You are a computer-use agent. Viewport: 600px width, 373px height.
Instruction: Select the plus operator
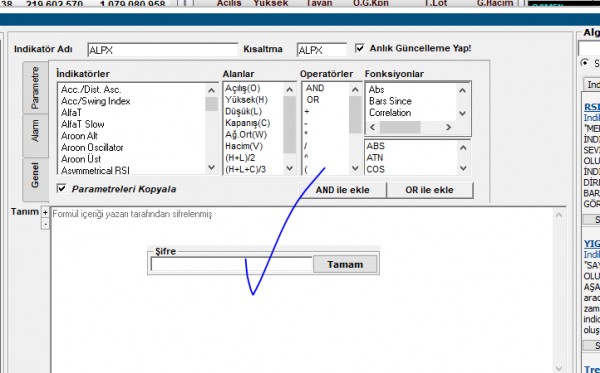click(307, 111)
